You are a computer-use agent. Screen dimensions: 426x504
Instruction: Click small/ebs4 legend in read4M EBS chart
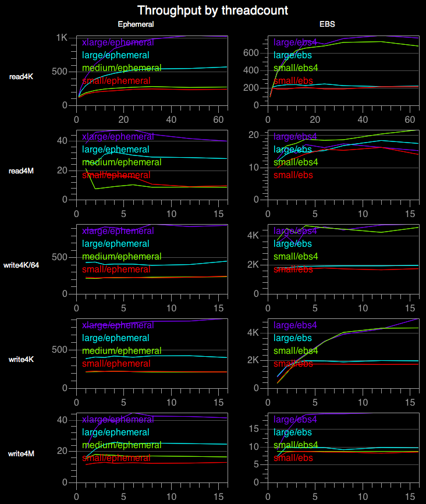296,162
